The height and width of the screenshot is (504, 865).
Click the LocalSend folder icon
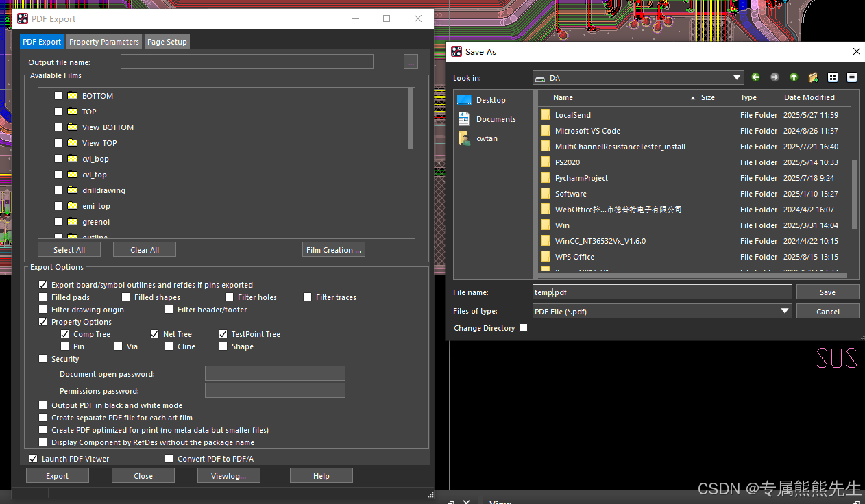[x=546, y=115]
